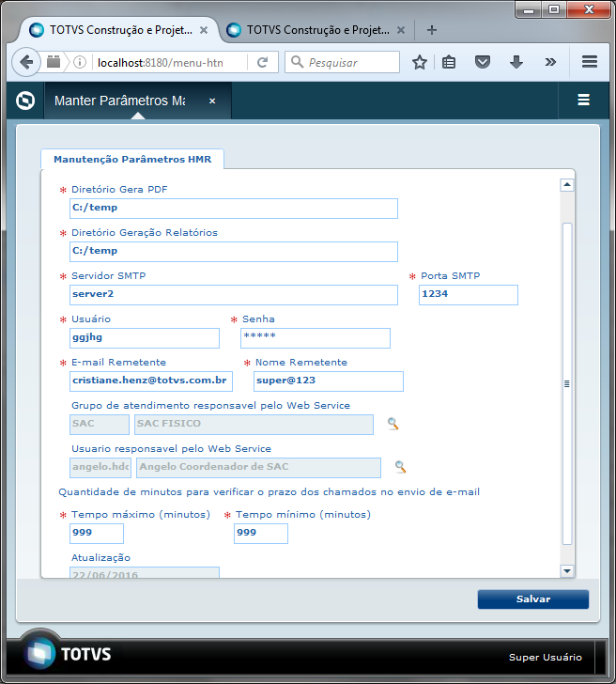Open the downloads arrow icon
Viewport: 616px width, 684px height.
tap(516, 62)
